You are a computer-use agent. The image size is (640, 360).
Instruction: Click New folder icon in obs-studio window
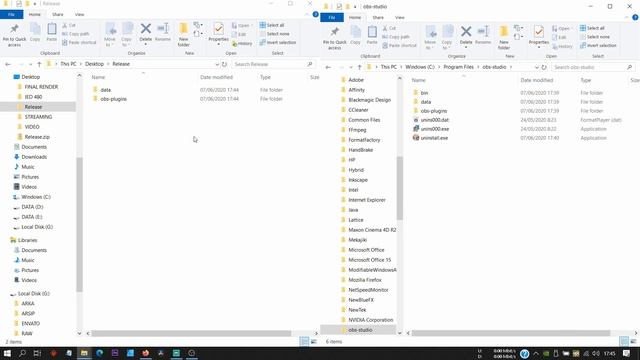click(504, 38)
